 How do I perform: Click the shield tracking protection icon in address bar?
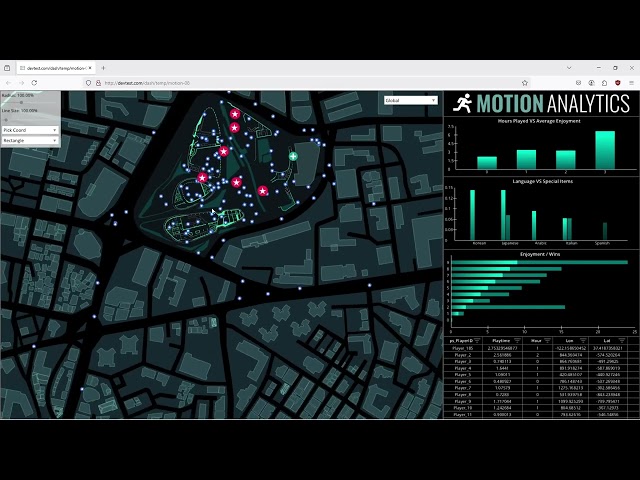click(88, 83)
